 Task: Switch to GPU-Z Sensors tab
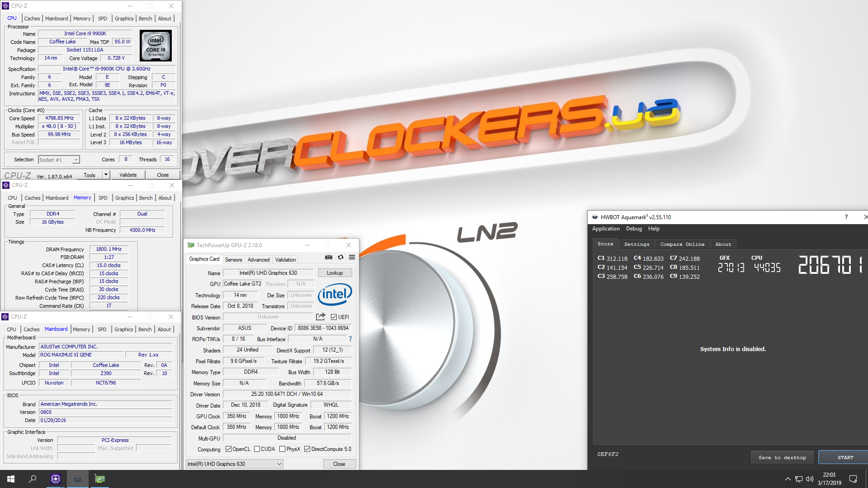pyautogui.click(x=233, y=260)
